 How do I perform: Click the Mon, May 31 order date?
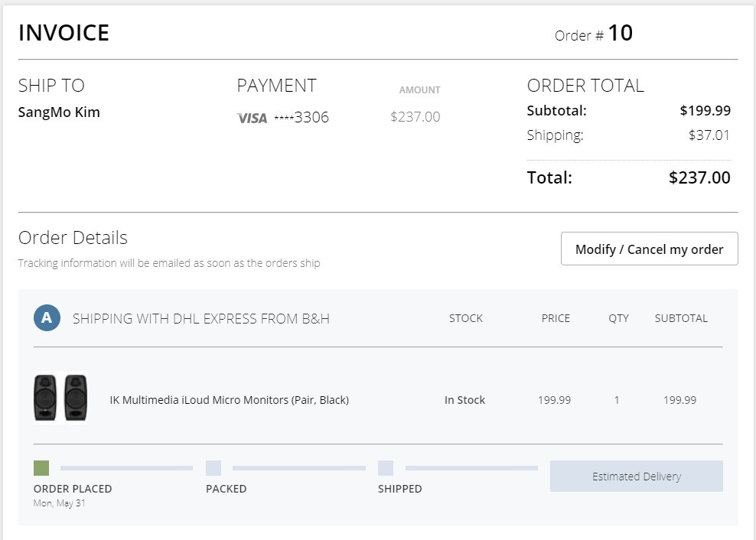click(59, 503)
